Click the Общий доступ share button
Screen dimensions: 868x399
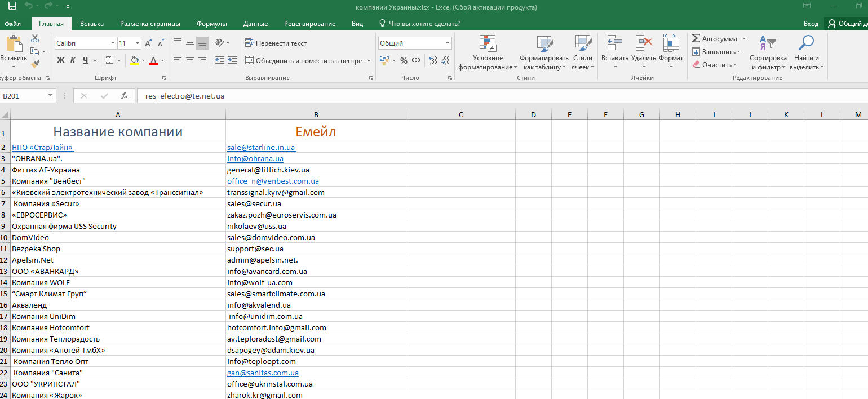point(846,24)
